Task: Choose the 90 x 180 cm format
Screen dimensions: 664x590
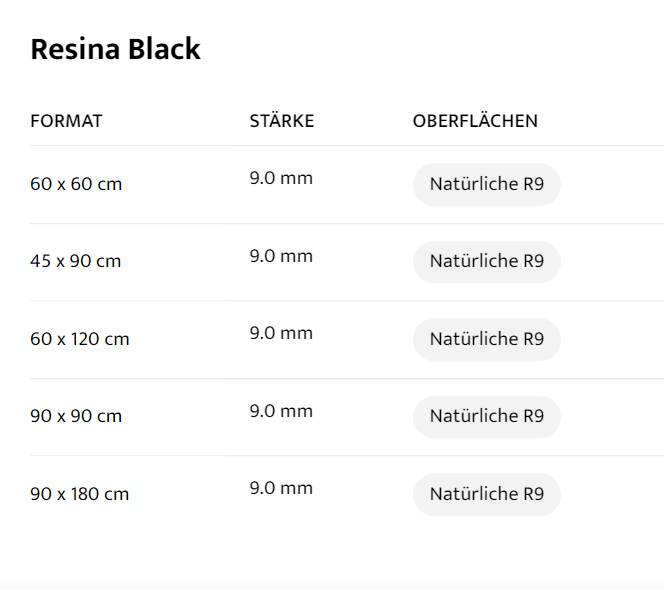Action: [x=80, y=494]
